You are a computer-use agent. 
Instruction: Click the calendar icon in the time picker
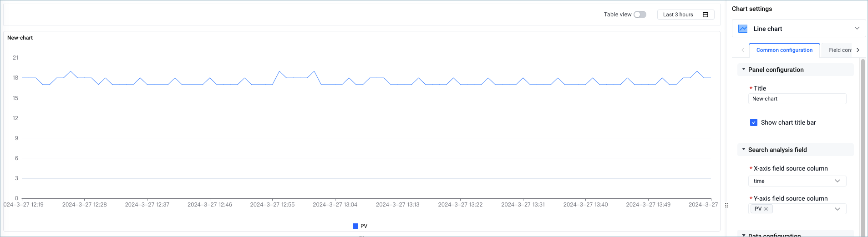[x=706, y=15]
